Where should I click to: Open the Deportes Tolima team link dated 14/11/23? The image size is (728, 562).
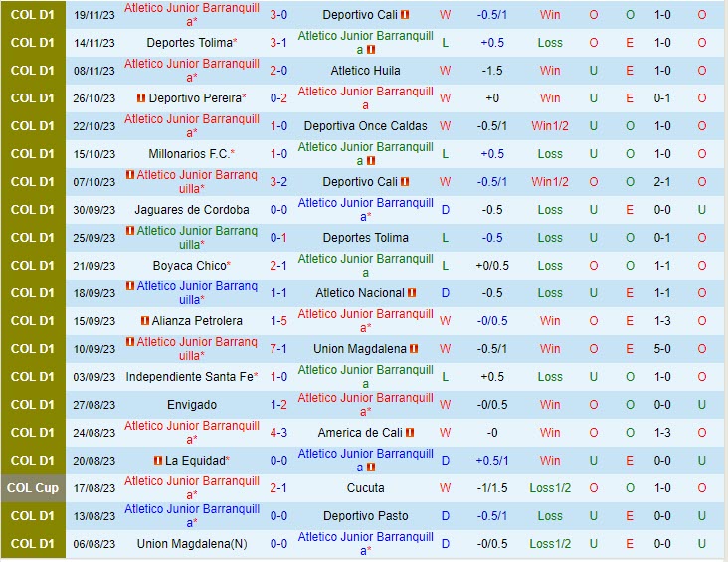click(x=189, y=42)
